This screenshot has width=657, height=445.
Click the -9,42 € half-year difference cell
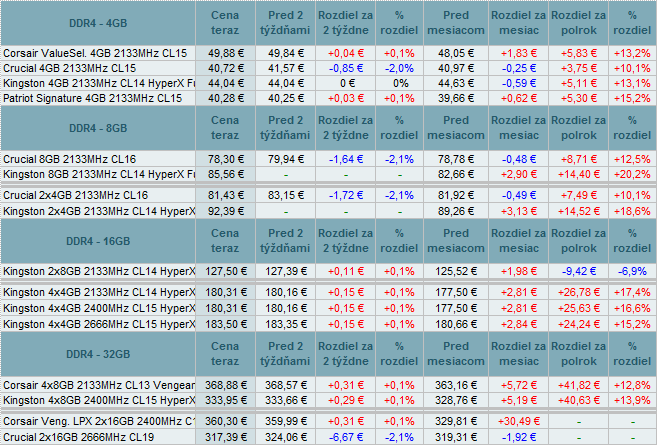coord(580,271)
